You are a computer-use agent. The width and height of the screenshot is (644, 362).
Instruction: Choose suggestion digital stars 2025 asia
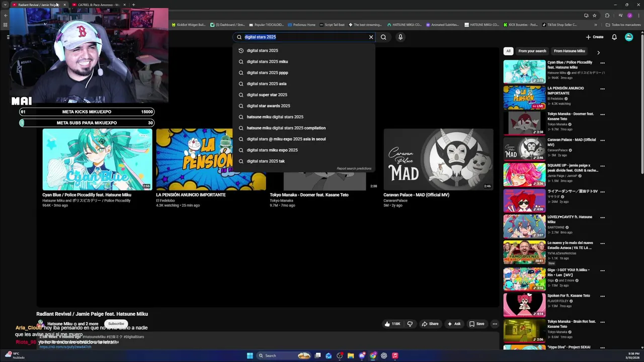(x=304, y=83)
